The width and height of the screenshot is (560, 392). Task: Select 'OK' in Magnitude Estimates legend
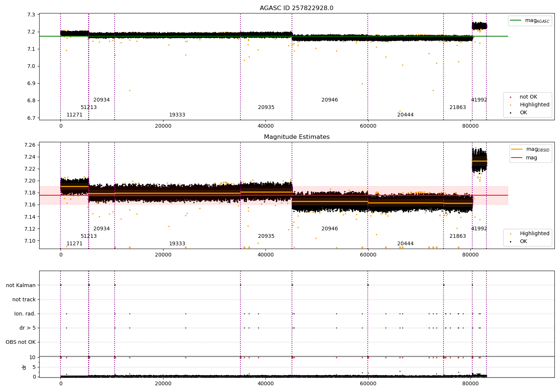523,242
